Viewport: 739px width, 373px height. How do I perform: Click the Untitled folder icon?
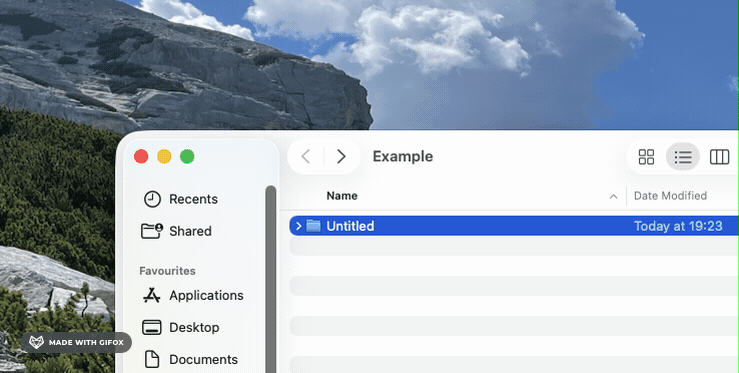313,226
